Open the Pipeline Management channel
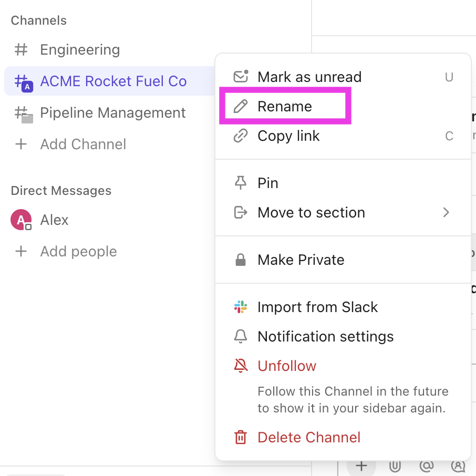 112,113
